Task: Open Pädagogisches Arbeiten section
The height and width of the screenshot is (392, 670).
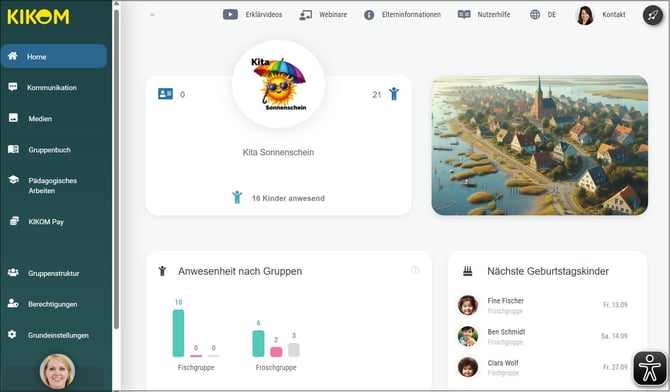Action: [x=53, y=186]
